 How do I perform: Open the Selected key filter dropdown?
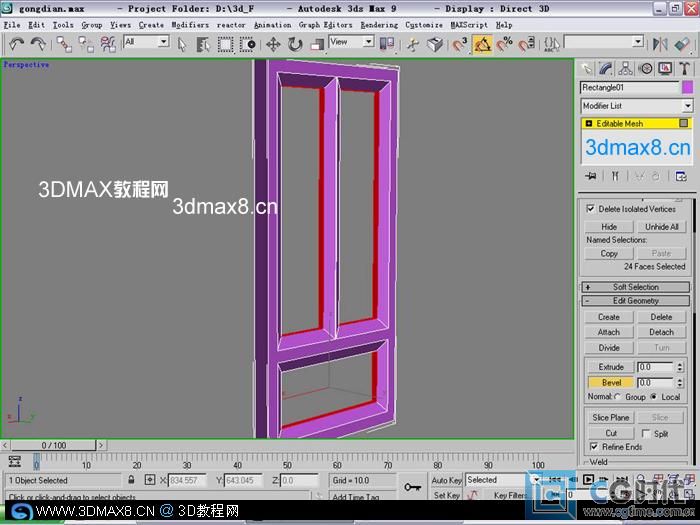coord(503,480)
